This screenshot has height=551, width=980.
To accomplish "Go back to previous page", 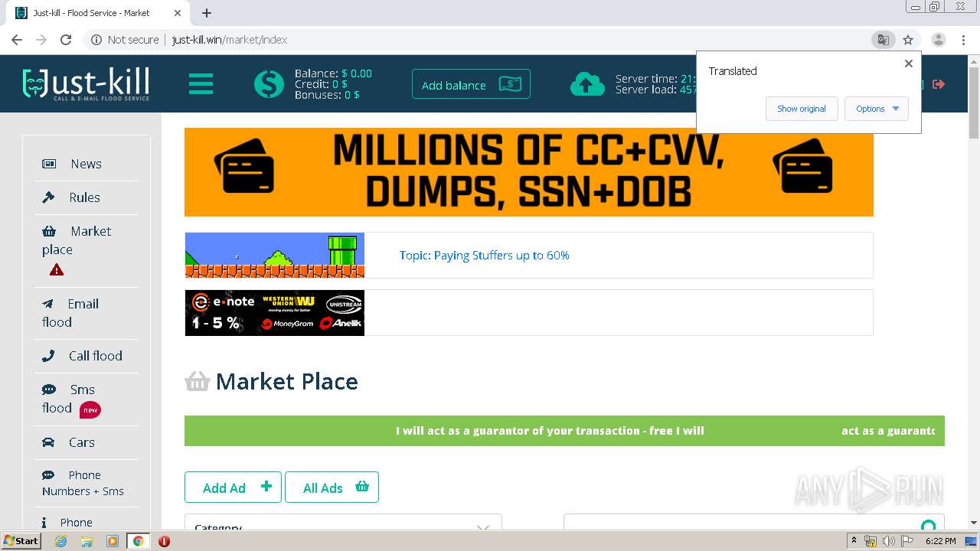I will 17,40.
